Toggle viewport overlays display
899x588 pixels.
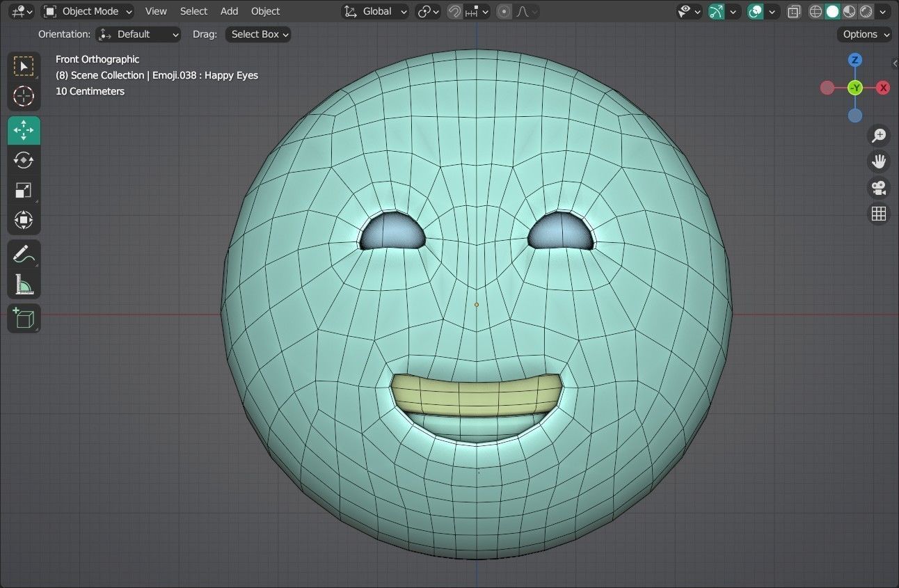(756, 11)
